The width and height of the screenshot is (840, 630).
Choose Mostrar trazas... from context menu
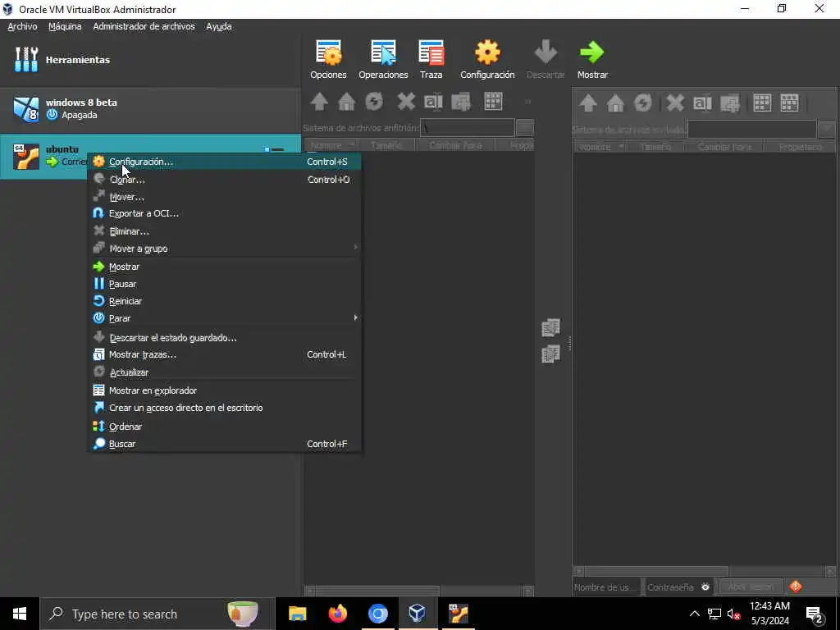[225, 354]
